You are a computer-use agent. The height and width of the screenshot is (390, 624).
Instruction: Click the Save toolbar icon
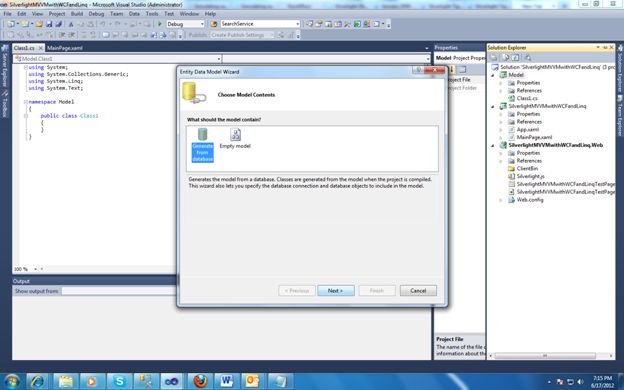point(49,24)
